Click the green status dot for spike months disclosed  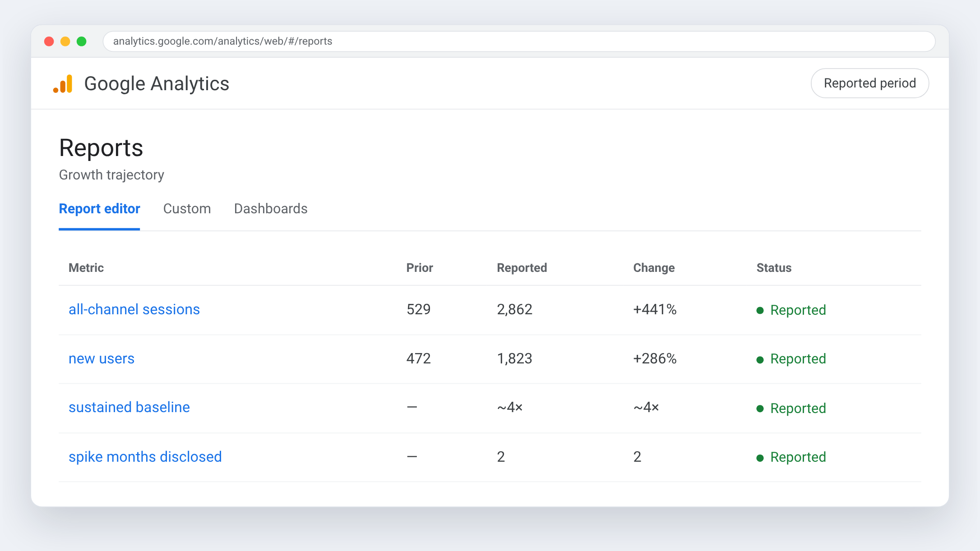pyautogui.click(x=760, y=458)
